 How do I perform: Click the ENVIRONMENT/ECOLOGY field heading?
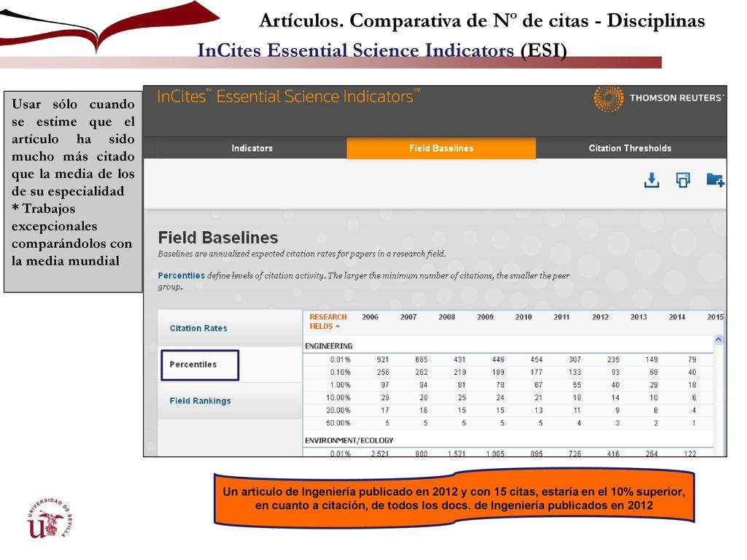[x=349, y=440]
